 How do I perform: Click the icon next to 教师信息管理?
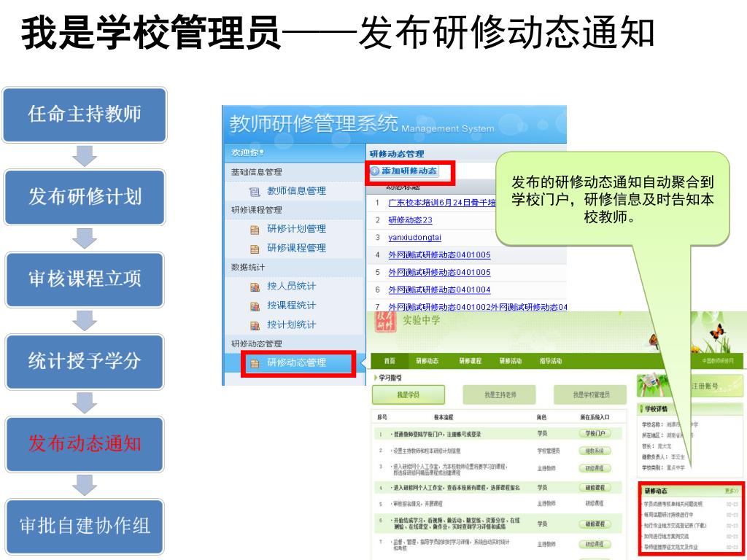pyautogui.click(x=255, y=192)
